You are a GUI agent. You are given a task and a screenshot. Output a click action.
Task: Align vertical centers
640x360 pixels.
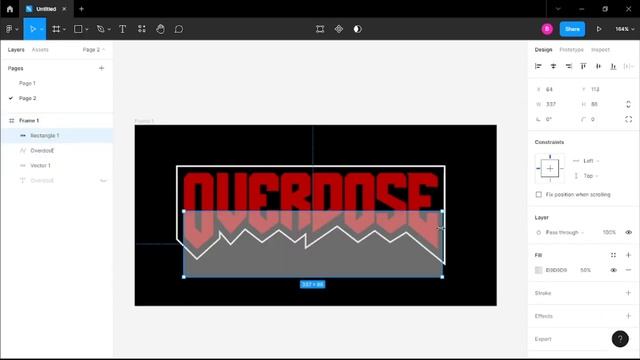tap(598, 66)
